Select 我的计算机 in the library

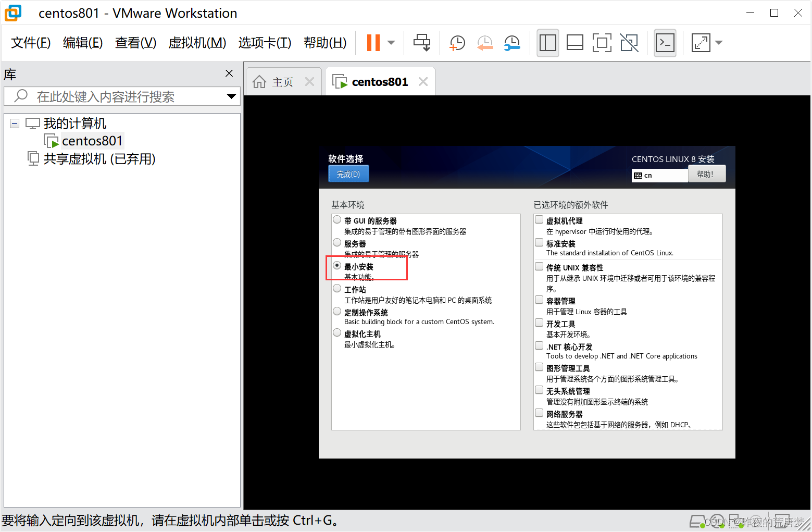tap(75, 123)
